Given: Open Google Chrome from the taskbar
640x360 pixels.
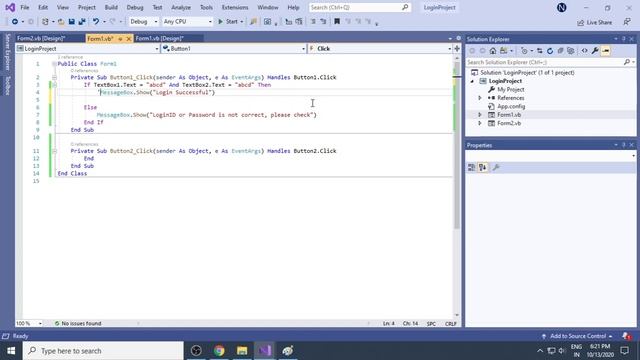Looking at the screenshot, I should tap(219, 351).
